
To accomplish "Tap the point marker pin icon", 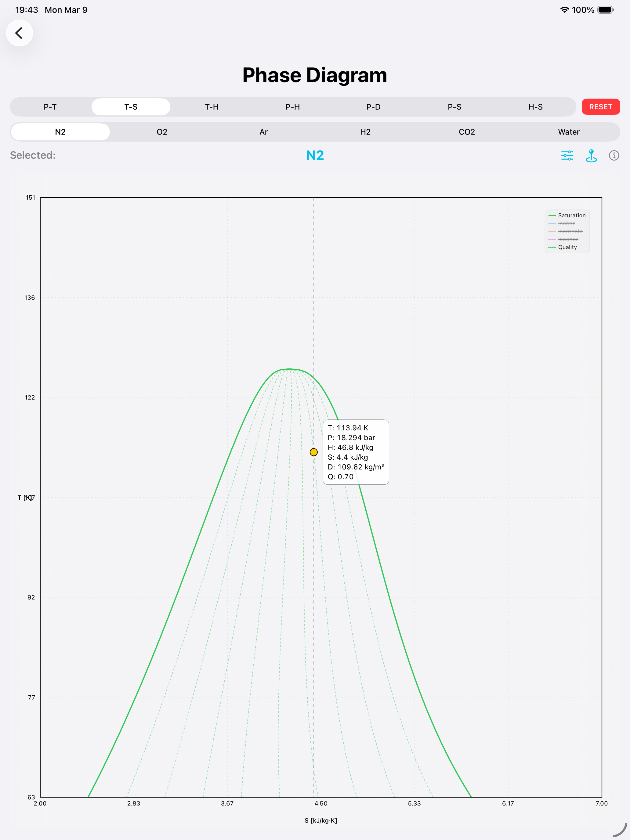I will pos(591,155).
